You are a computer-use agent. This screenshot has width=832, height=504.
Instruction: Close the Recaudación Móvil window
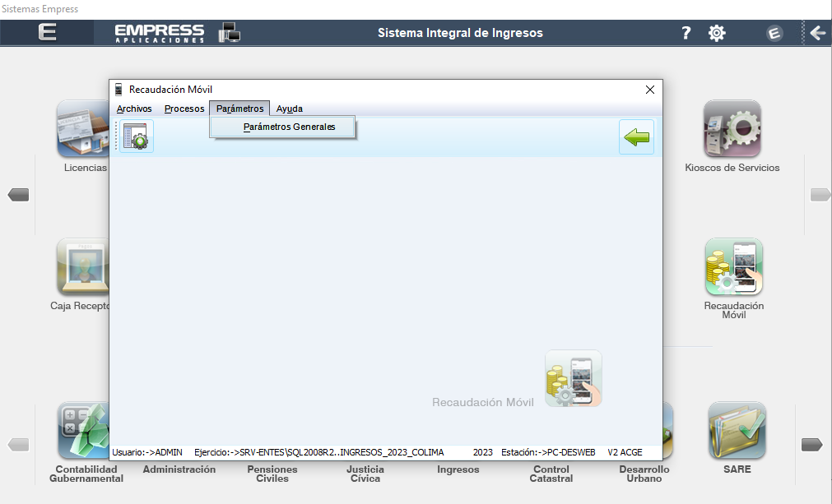tap(649, 90)
